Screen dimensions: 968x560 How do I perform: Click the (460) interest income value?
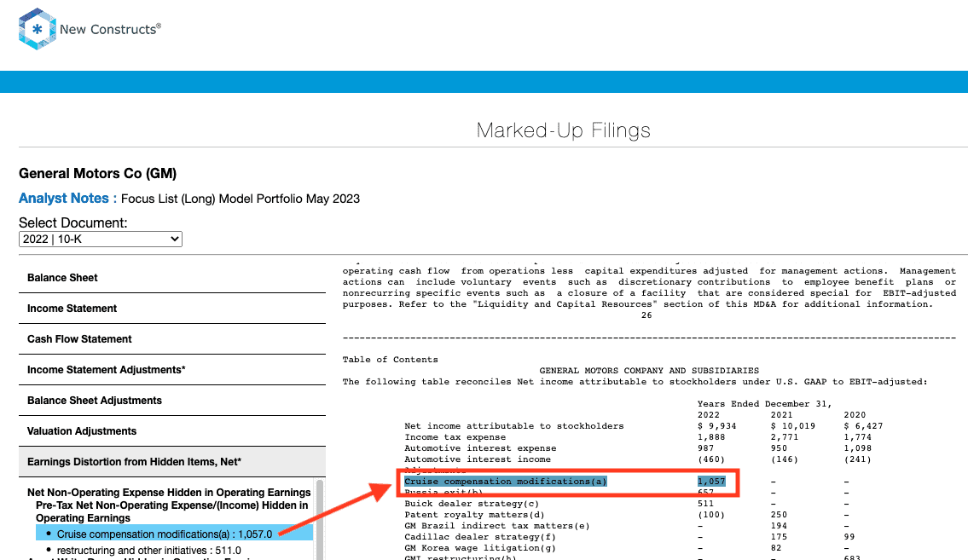[711, 459]
